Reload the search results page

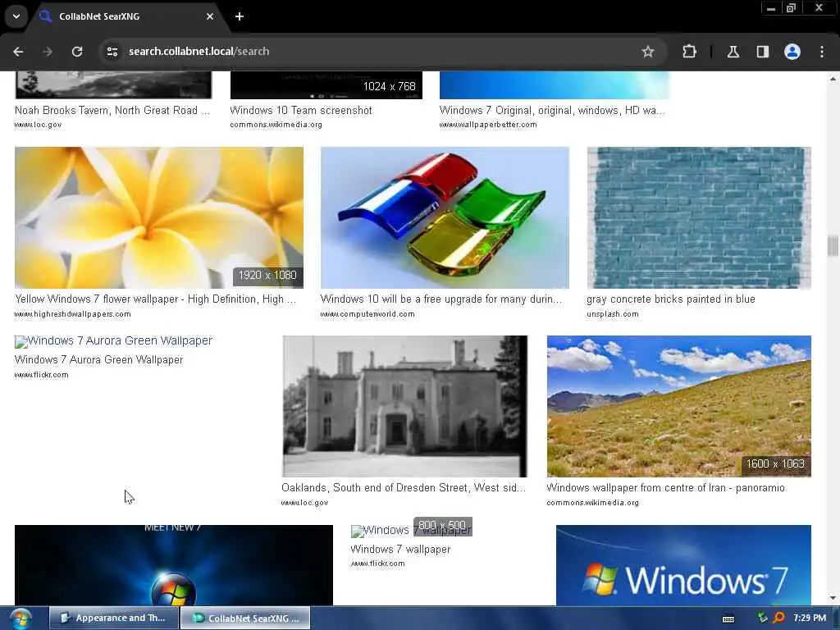tap(77, 52)
